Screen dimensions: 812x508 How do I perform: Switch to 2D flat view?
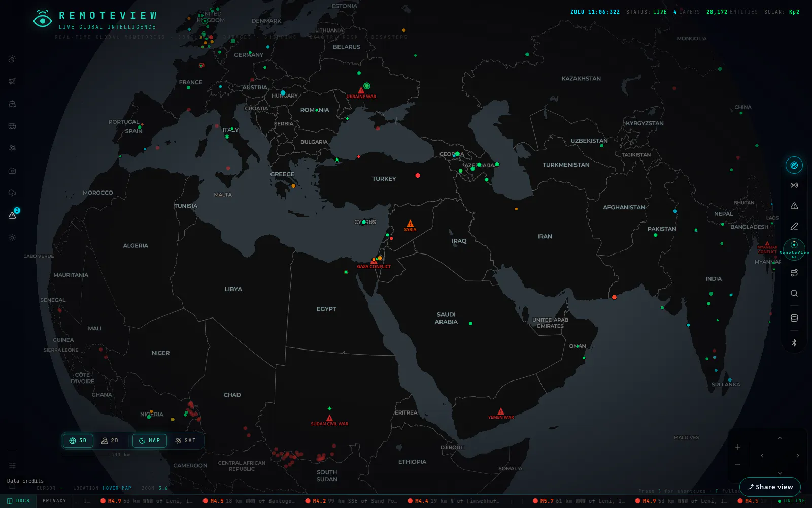click(110, 440)
